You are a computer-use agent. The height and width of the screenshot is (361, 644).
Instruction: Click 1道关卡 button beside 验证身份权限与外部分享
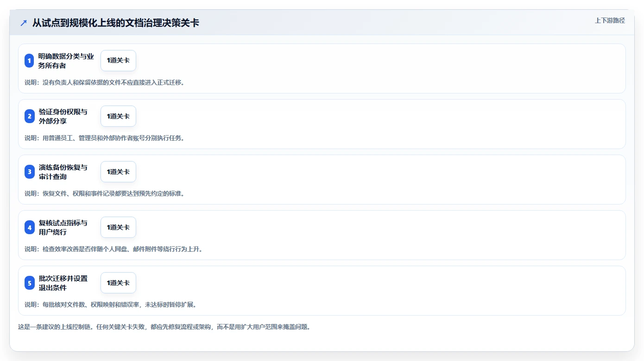[118, 116]
